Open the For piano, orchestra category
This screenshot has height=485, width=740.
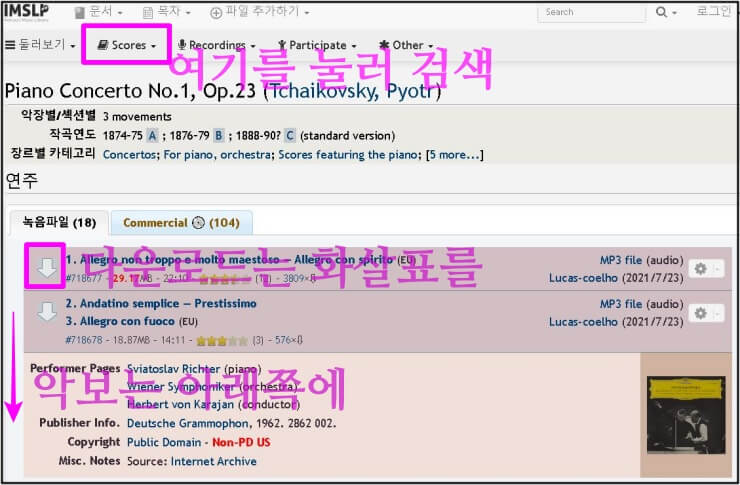[217, 155]
